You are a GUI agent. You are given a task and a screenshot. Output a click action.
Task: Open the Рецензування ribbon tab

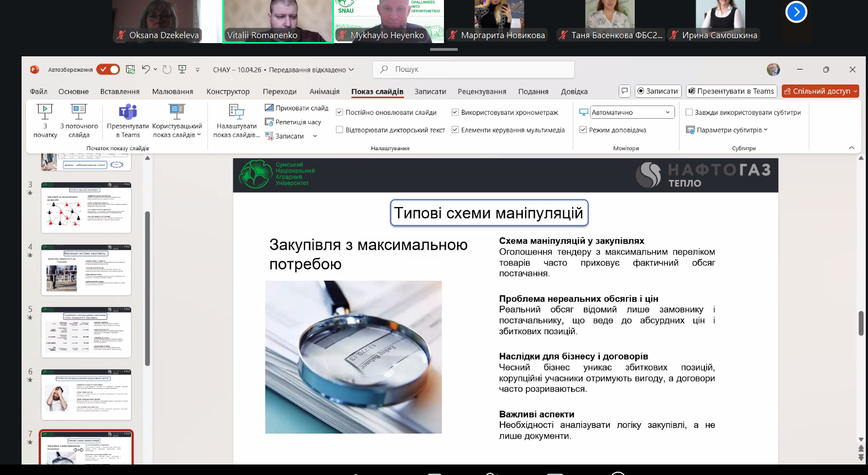point(482,92)
